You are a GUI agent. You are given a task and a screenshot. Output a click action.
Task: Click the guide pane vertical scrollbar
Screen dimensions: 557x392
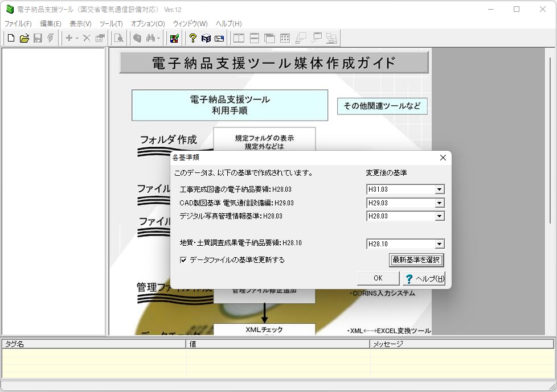(x=550, y=141)
